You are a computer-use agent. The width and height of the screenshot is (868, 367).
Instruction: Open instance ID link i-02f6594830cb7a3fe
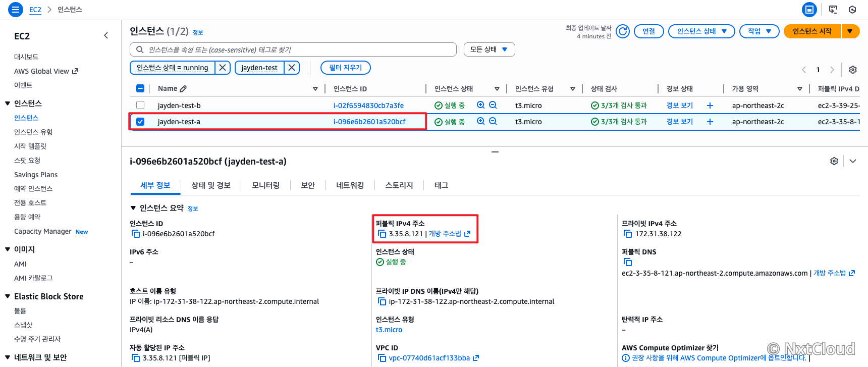pos(369,106)
